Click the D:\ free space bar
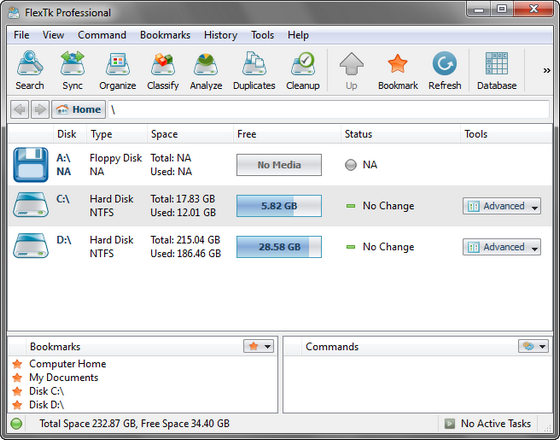 [x=279, y=247]
